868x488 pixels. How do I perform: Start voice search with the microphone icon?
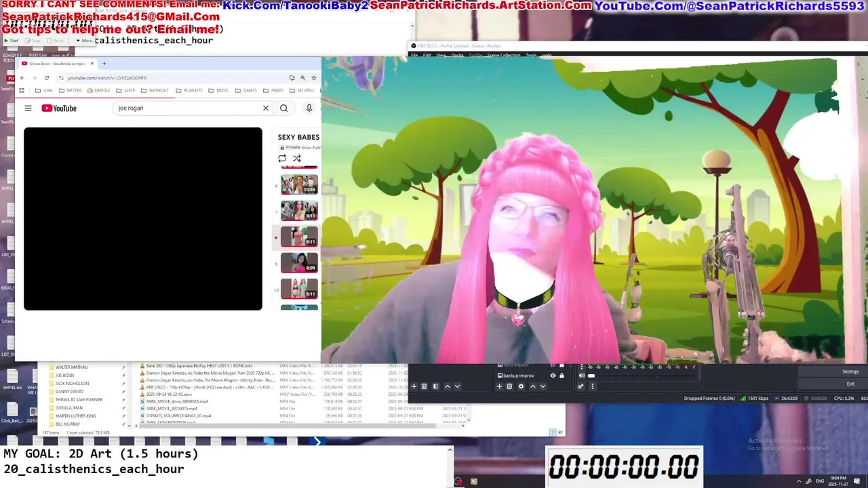(x=309, y=108)
